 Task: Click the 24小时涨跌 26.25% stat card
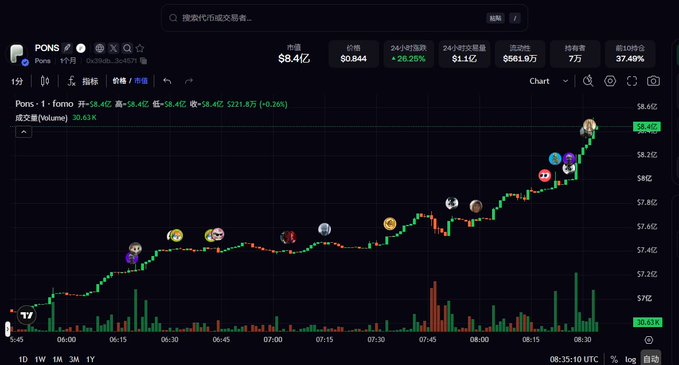408,54
